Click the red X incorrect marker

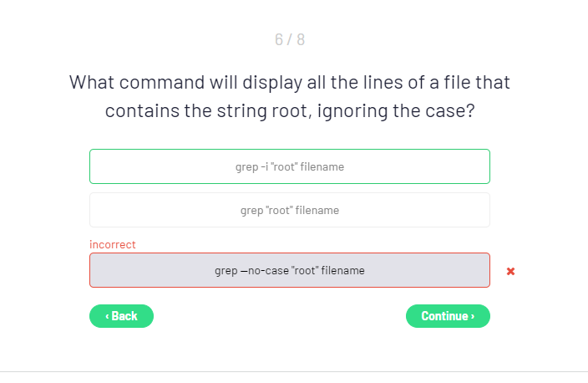coord(510,271)
